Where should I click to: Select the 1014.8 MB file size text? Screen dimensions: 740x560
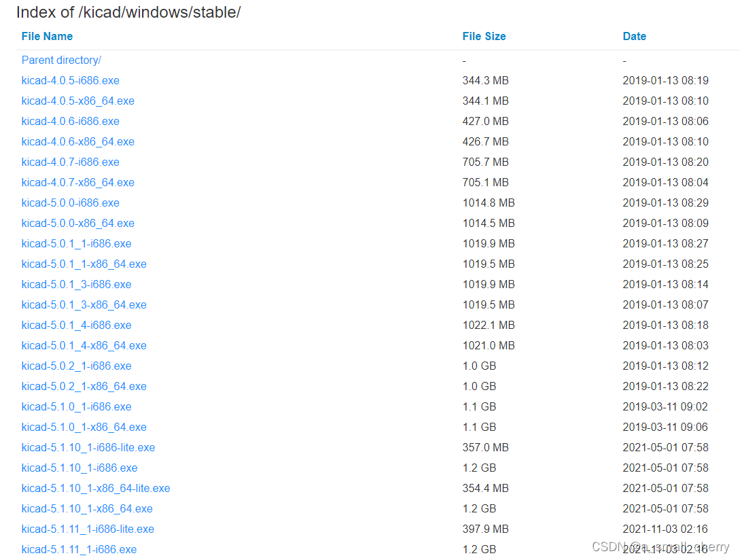tap(489, 203)
